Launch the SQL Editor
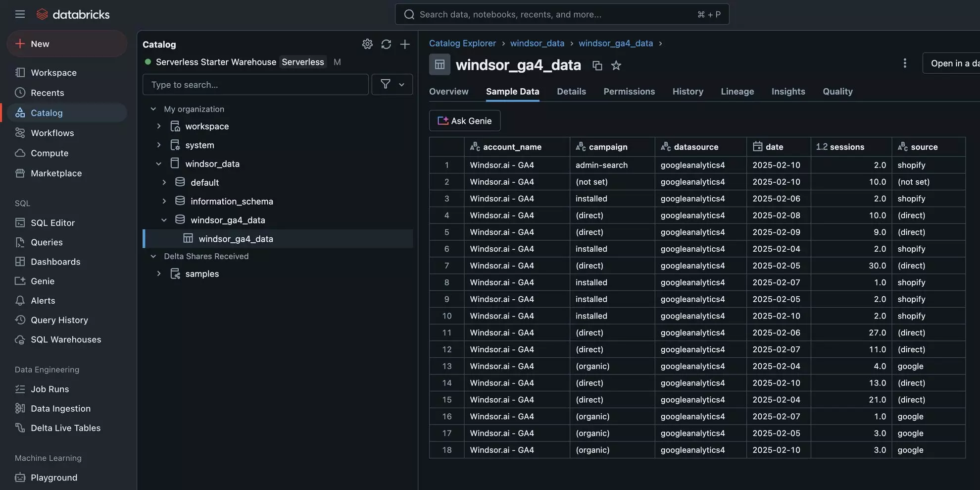This screenshot has width=980, height=490. (67, 222)
